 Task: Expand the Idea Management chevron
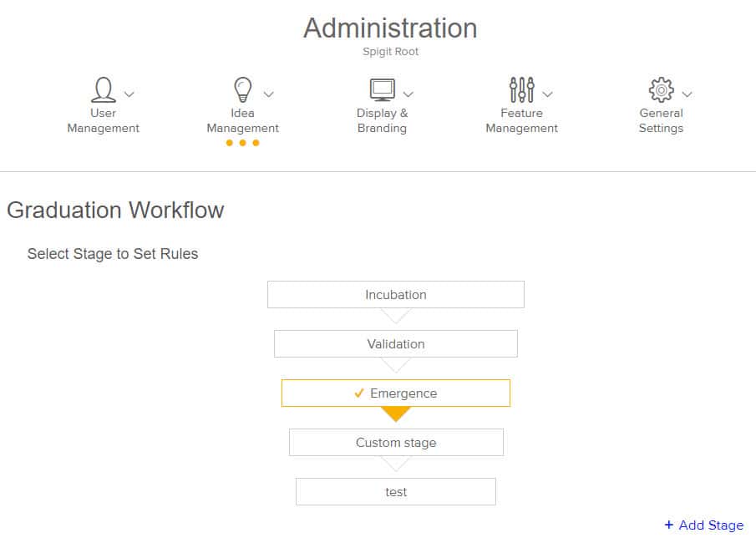tap(268, 94)
